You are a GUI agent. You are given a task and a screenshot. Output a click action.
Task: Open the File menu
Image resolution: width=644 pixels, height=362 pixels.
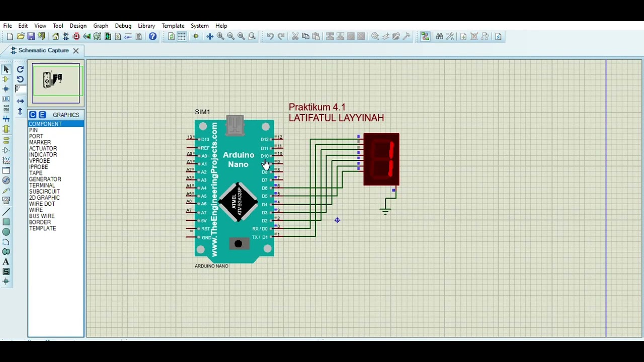click(x=8, y=26)
